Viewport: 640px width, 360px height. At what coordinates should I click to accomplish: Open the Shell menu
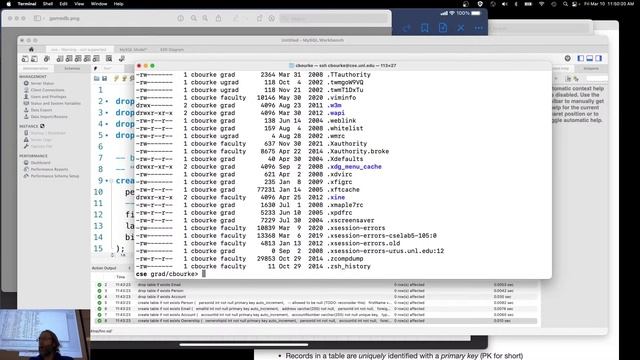click(48, 4)
